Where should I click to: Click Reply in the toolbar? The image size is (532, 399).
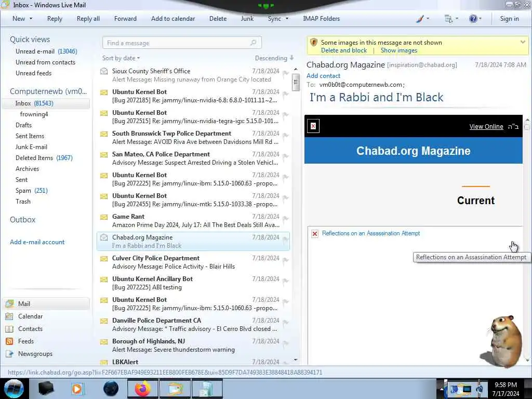(x=55, y=19)
